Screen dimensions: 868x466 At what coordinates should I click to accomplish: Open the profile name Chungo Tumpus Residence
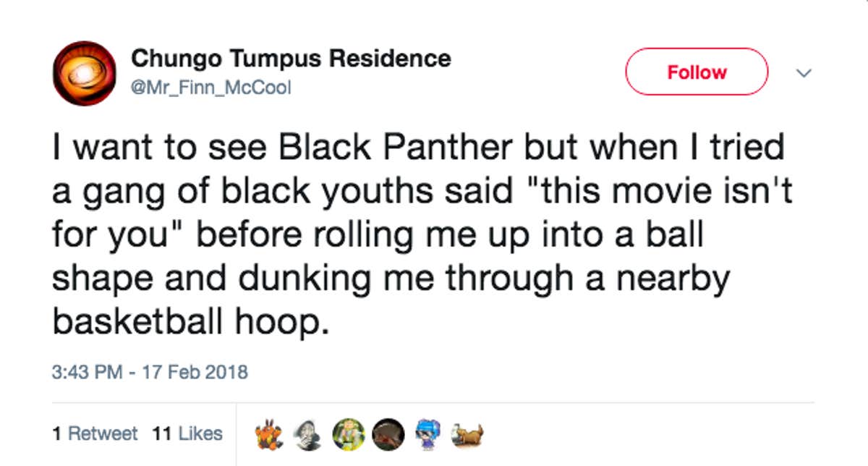point(290,59)
